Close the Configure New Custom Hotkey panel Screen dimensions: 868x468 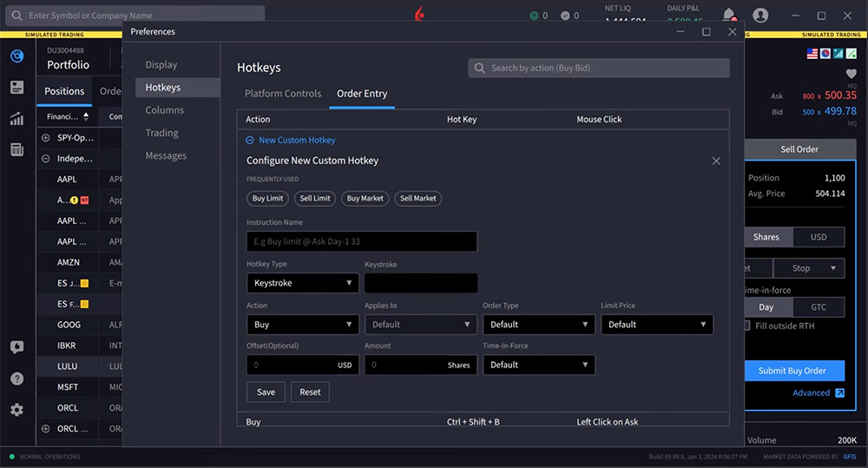716,161
